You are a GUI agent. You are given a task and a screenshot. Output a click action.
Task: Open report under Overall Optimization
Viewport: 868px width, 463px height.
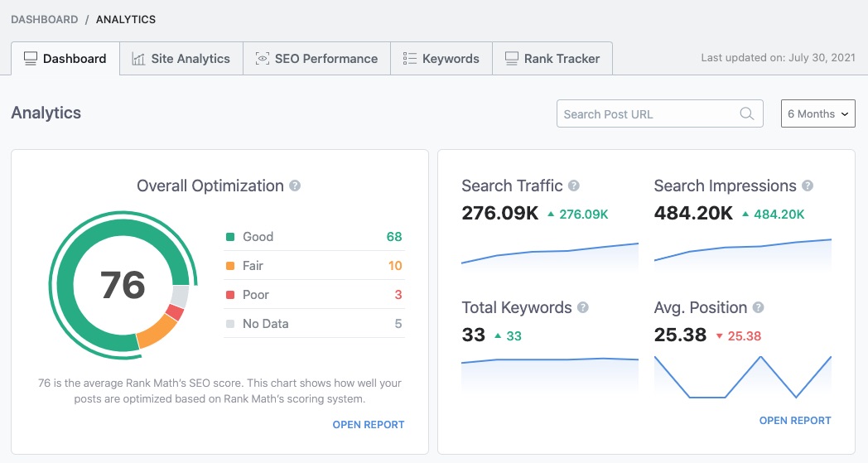(368, 425)
